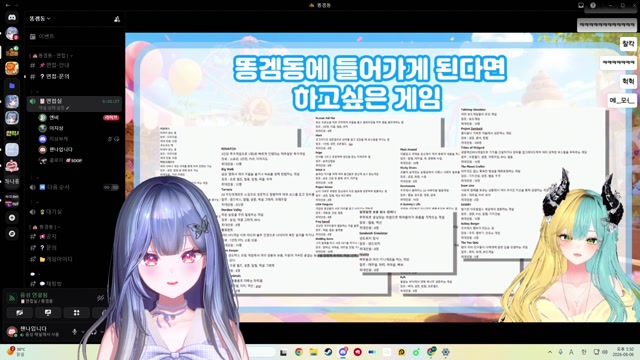Toggle the tray microphone indicator

(560, 352)
